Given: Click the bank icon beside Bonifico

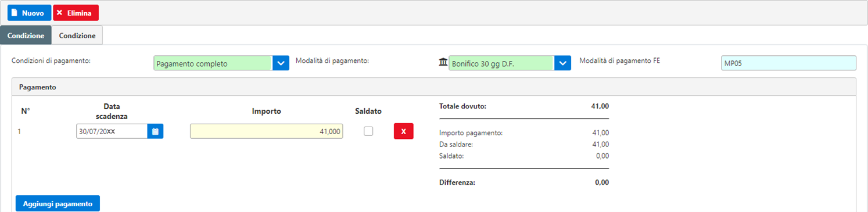Looking at the screenshot, I should pos(443,63).
